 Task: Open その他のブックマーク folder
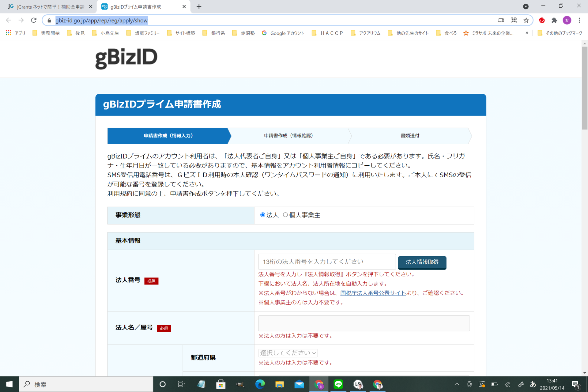(560, 33)
